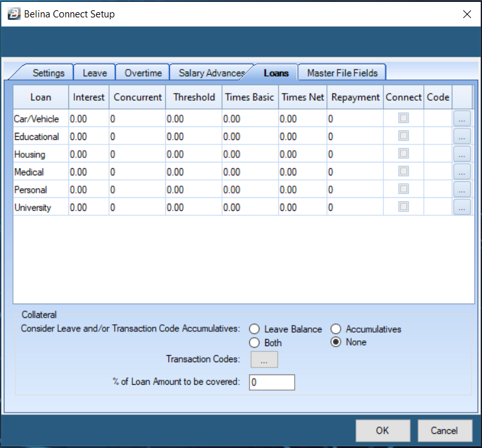Enable Connect for the Personal loan
482x448 pixels.
coord(403,189)
